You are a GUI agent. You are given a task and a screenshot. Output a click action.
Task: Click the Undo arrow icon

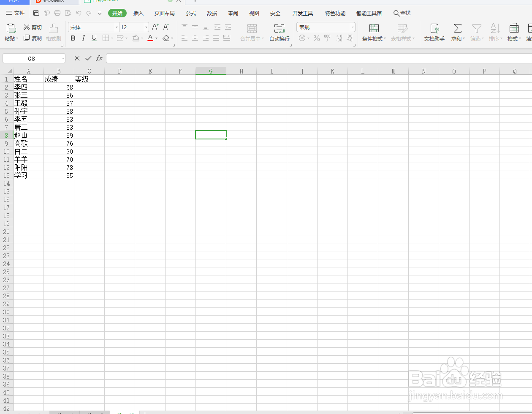coord(79,13)
